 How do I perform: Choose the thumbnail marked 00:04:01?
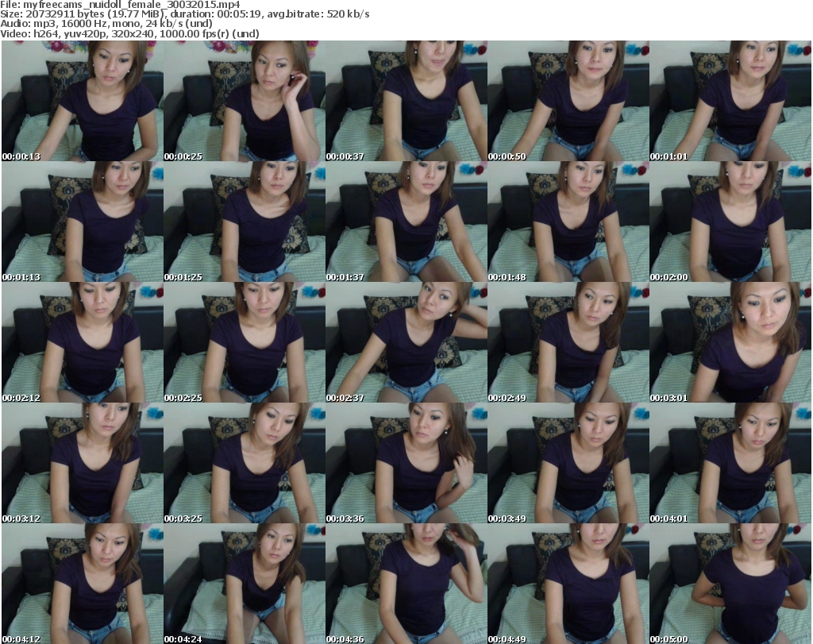point(730,464)
